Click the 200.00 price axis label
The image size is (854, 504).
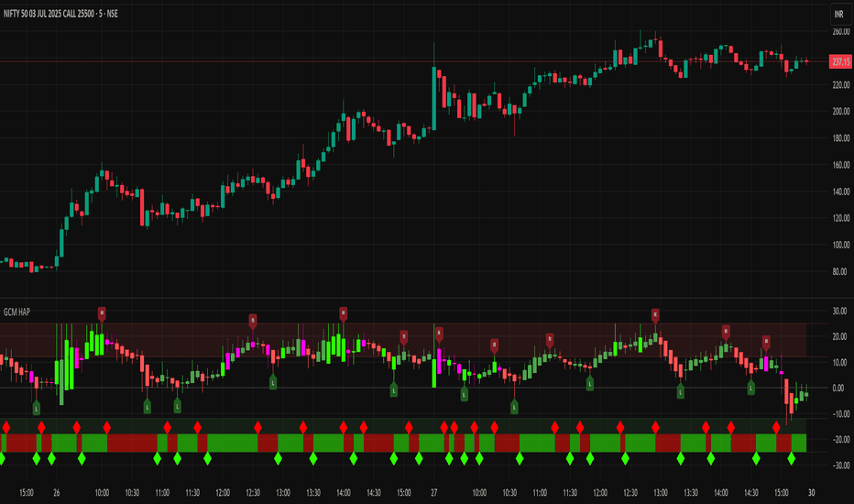pyautogui.click(x=841, y=111)
